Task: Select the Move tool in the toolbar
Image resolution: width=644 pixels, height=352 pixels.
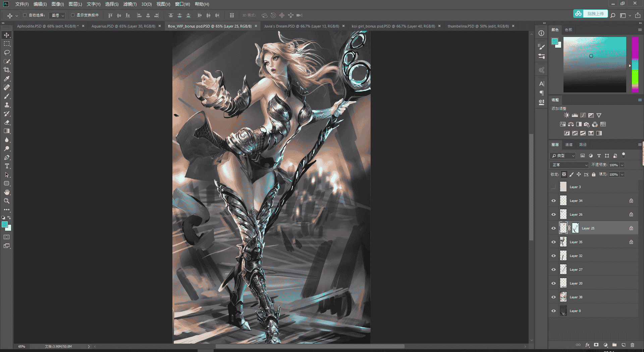Action: [x=7, y=35]
